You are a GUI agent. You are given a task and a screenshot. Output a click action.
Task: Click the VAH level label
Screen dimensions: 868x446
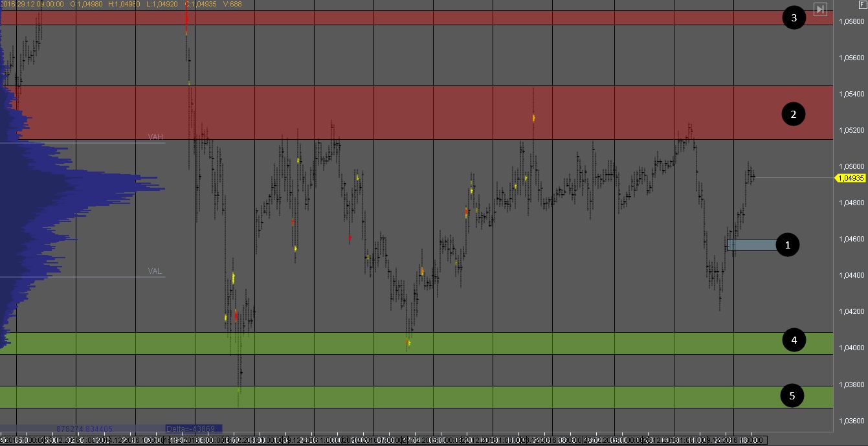[x=155, y=137]
